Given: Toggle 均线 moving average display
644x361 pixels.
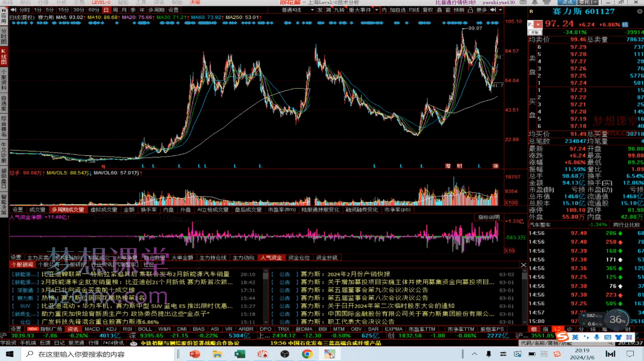Looking at the screenshot, I should 414,10.
